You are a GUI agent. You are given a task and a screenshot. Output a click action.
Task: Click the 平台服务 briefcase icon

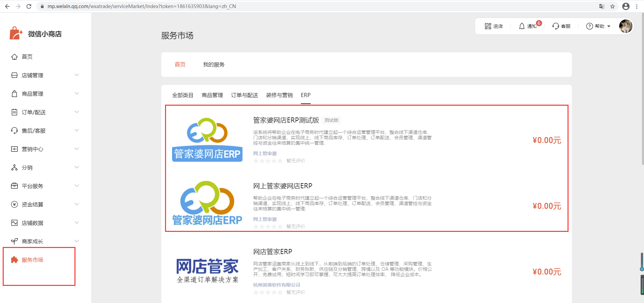click(14, 186)
